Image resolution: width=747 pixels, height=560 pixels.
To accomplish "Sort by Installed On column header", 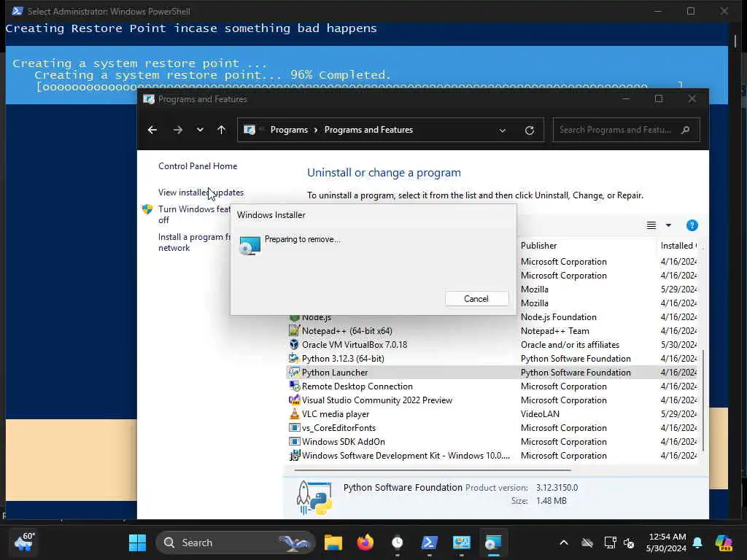I will tap(678, 246).
